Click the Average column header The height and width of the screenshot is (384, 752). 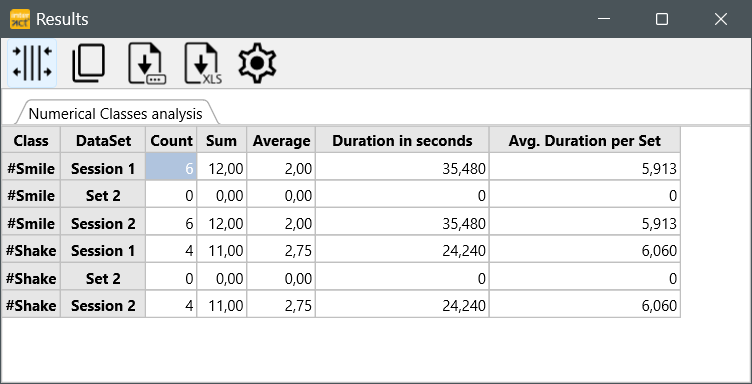281,140
